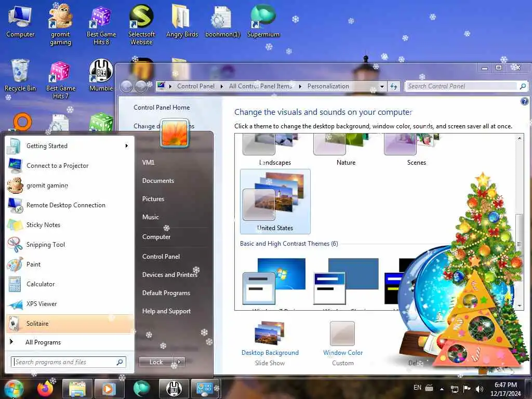Click the taskbar clock showing 6:47 PM
The height and width of the screenshot is (399, 532).
click(506, 389)
